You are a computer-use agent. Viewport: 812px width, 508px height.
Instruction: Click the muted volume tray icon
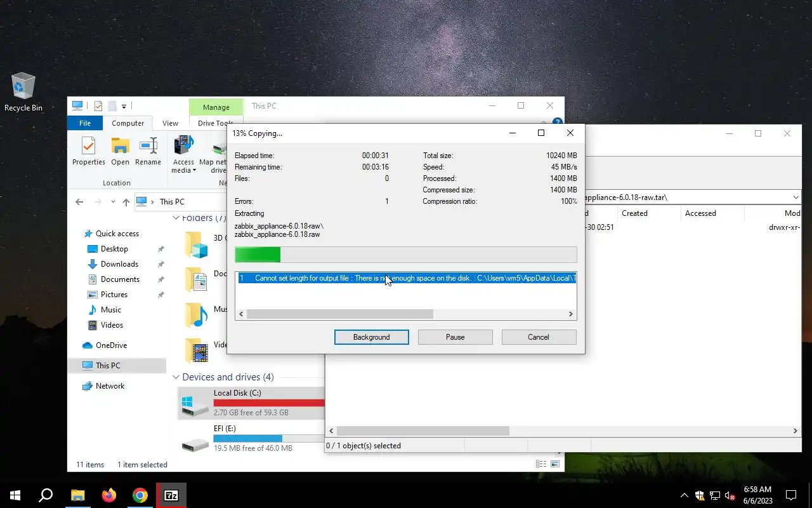[x=730, y=495]
